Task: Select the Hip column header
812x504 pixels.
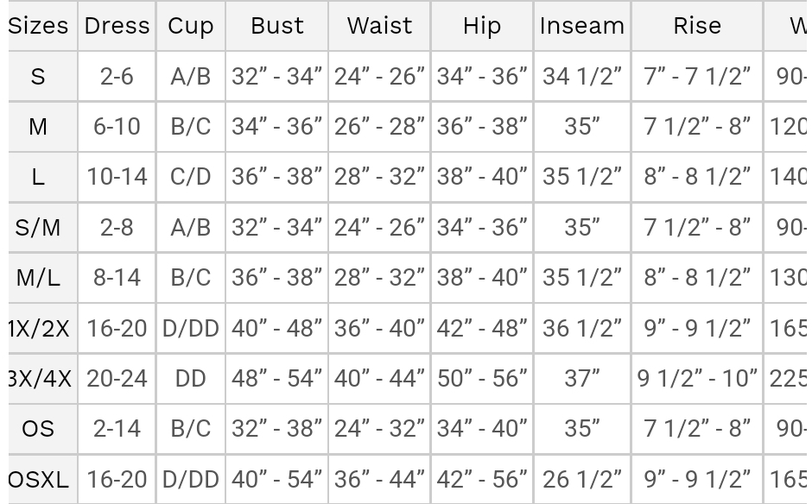Action: [482, 26]
